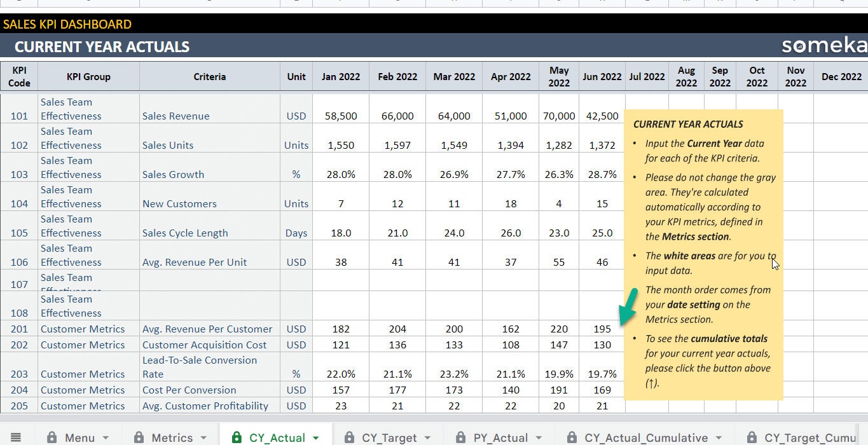Click the lock icon on CY_Target tab
The width and height of the screenshot is (868, 445).
coord(349,437)
